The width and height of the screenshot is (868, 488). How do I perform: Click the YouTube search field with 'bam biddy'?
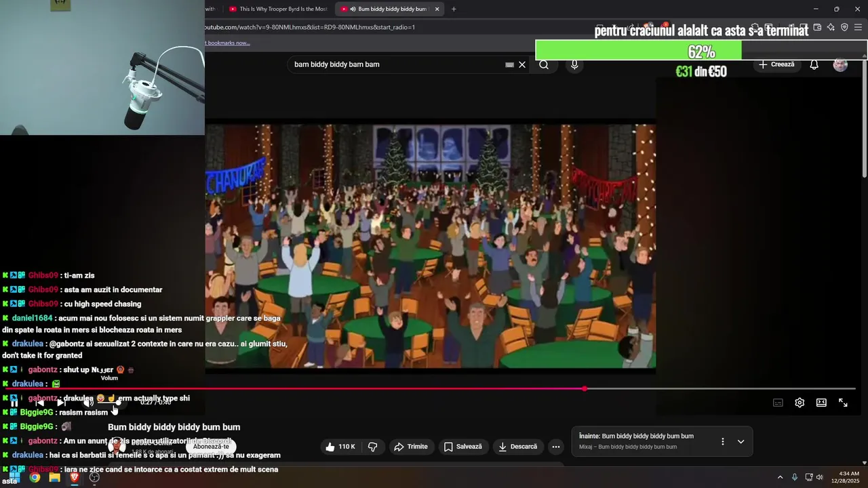(x=397, y=64)
